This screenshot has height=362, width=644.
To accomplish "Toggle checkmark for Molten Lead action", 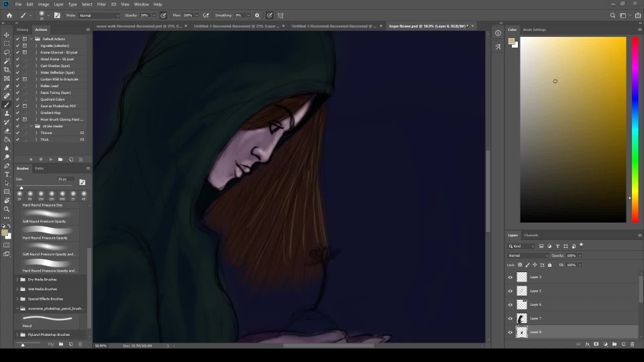I will pos(17,86).
